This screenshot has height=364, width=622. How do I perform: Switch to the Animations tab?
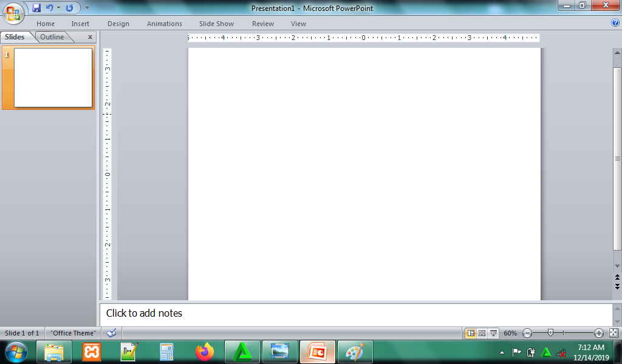point(164,24)
